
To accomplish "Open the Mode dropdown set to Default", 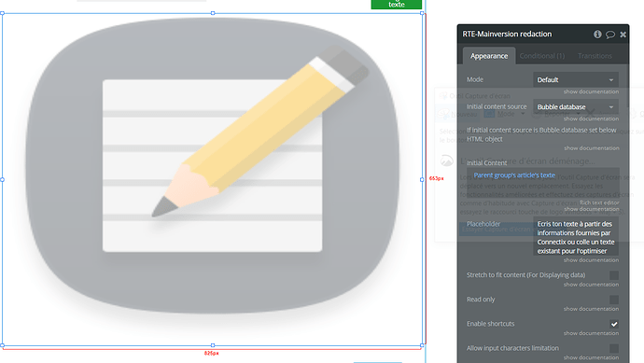I will coord(576,79).
